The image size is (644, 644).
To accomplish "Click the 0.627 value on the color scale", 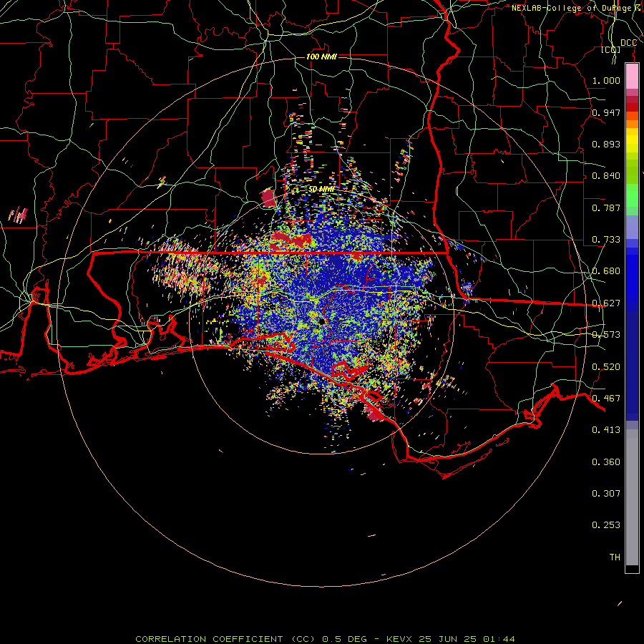I will (606, 303).
